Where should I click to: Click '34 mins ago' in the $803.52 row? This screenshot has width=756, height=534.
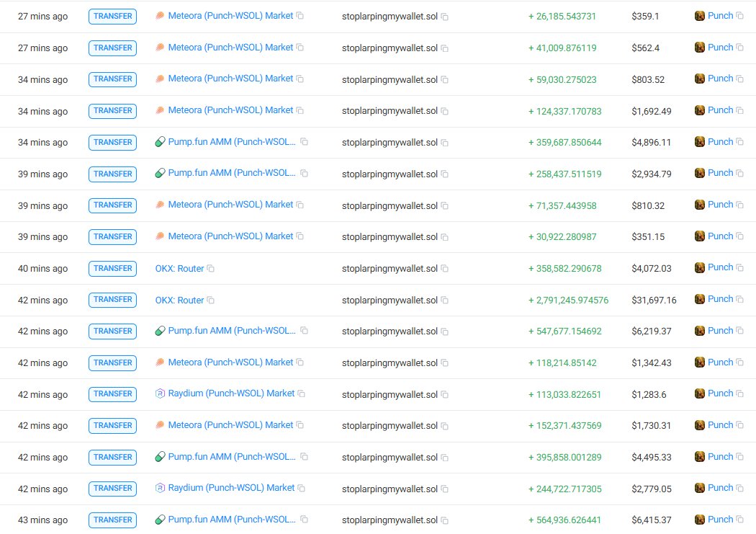coord(43,79)
